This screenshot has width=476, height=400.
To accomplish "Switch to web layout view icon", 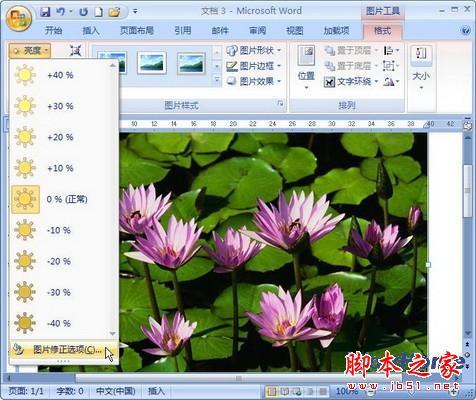I will pyautogui.click(x=297, y=391).
